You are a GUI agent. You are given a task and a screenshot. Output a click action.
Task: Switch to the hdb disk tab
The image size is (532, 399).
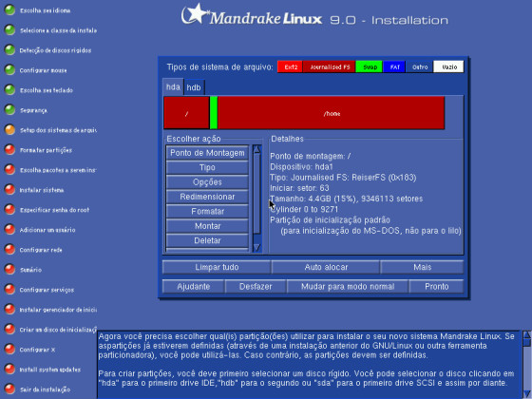tap(194, 87)
